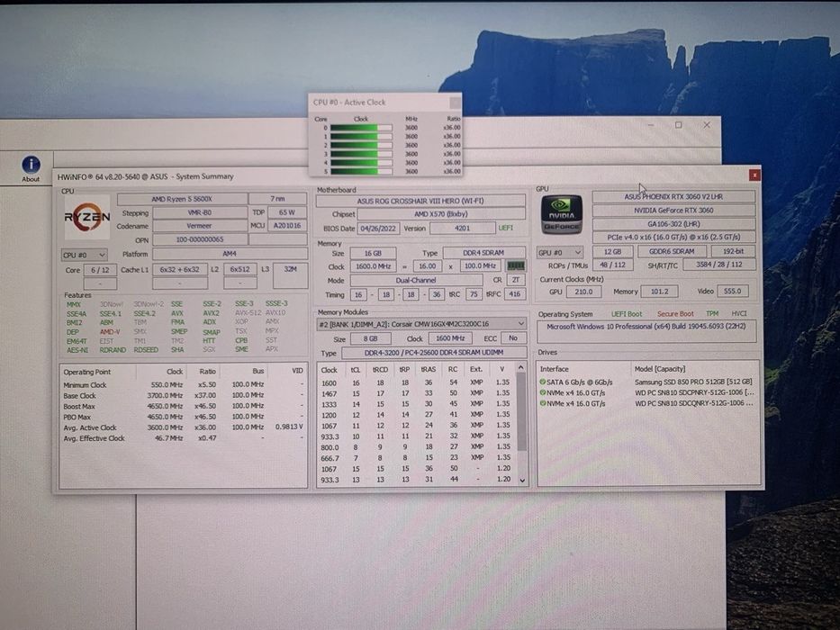The width and height of the screenshot is (840, 630).
Task: Click the NVIDIA GeForce RTX 3060 field
Action: (x=673, y=210)
